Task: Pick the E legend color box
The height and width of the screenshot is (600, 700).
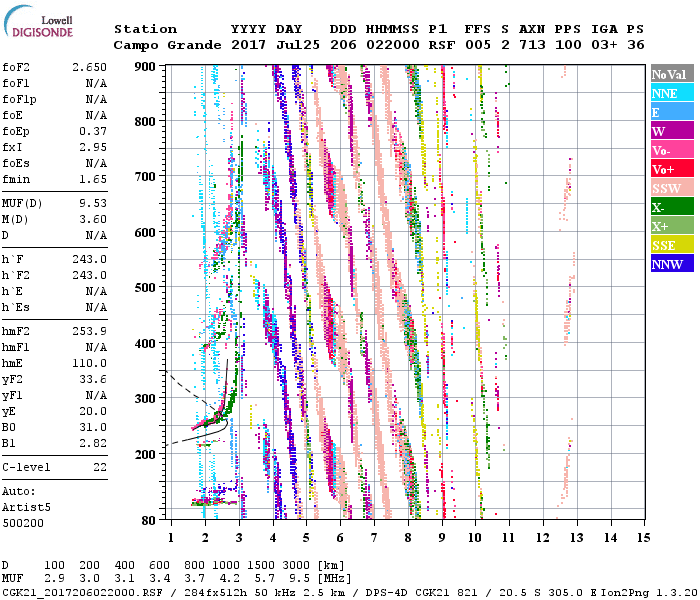Action: coord(670,112)
